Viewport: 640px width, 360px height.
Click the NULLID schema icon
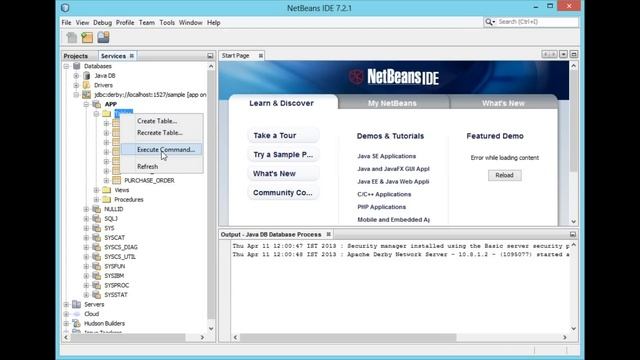coord(97,209)
